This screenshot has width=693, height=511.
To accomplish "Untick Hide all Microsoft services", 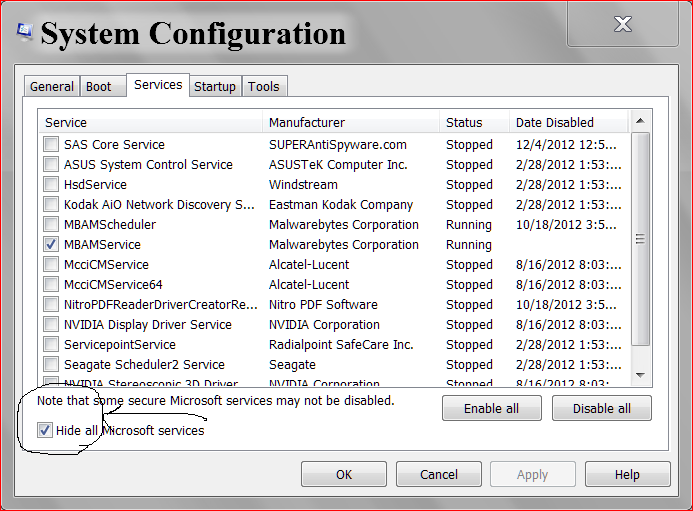I will coord(45,430).
